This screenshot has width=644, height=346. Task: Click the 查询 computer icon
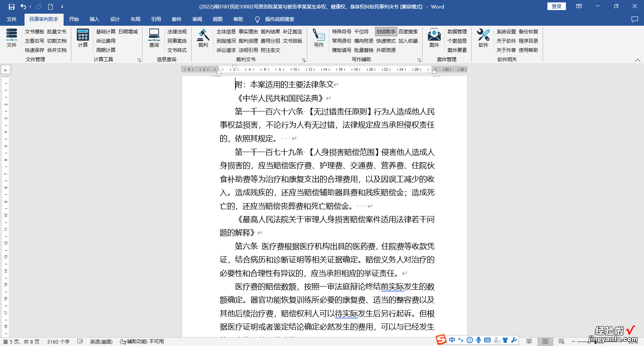[x=154, y=38]
